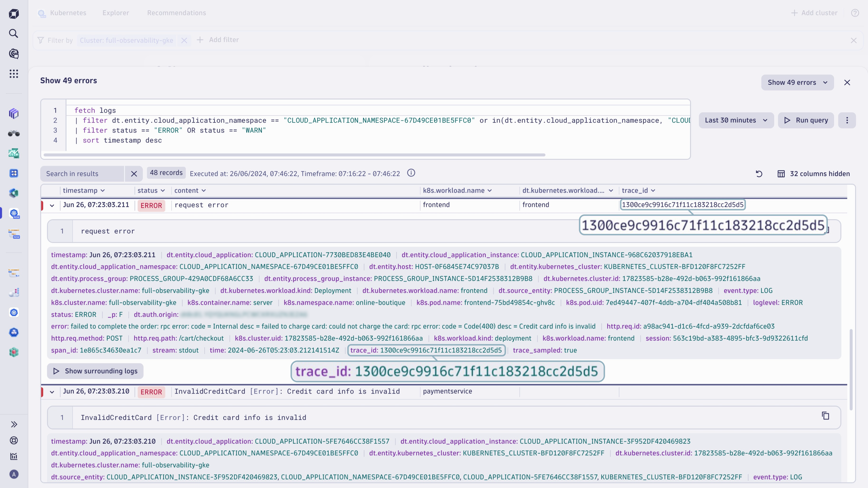Open the status column sort dropdown
Viewport: 868px width, 488px height.
point(163,190)
